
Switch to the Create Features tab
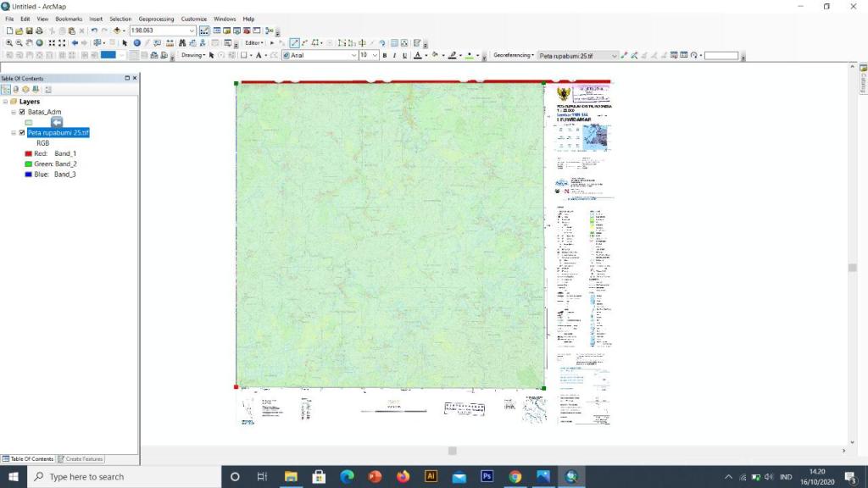[x=81, y=459]
